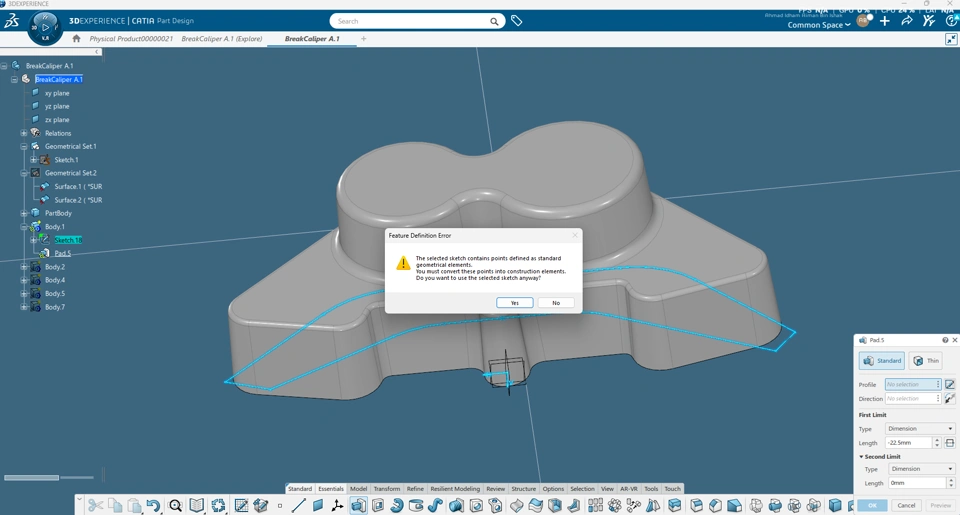
Task: Expand the Body.7 node
Action: [x=24, y=307]
